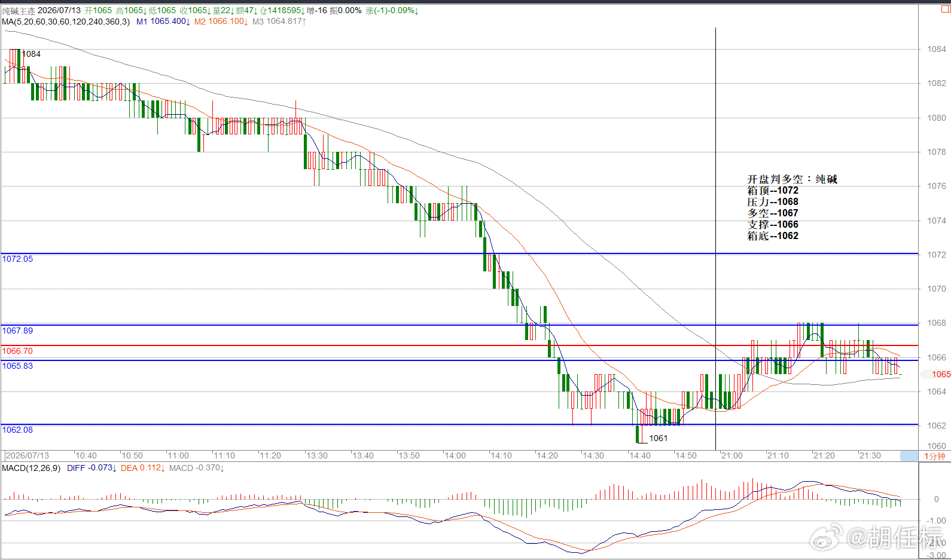Click the 21:30 time axis label

[x=870, y=455]
